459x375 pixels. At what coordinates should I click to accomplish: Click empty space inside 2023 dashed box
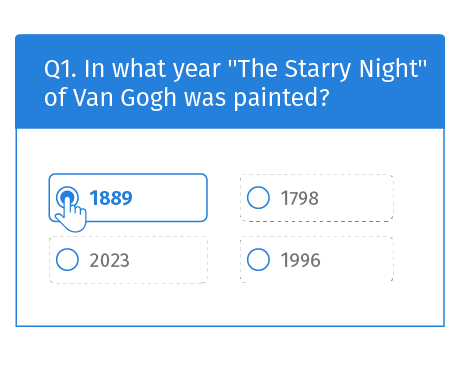click(170, 260)
